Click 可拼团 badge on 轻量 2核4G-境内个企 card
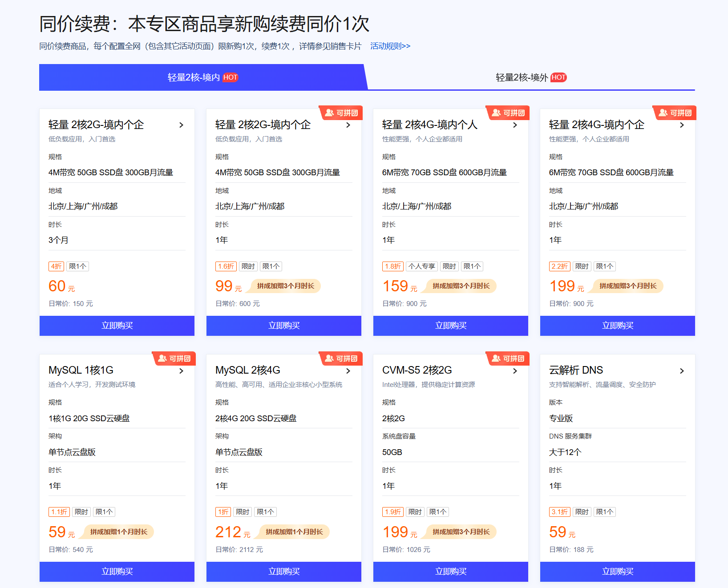This screenshot has height=588, width=728. click(x=675, y=113)
